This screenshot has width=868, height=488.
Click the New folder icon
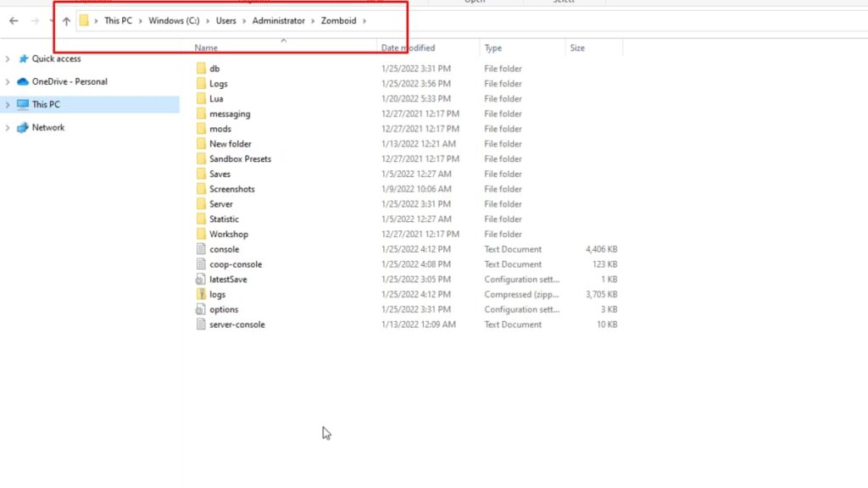click(201, 144)
